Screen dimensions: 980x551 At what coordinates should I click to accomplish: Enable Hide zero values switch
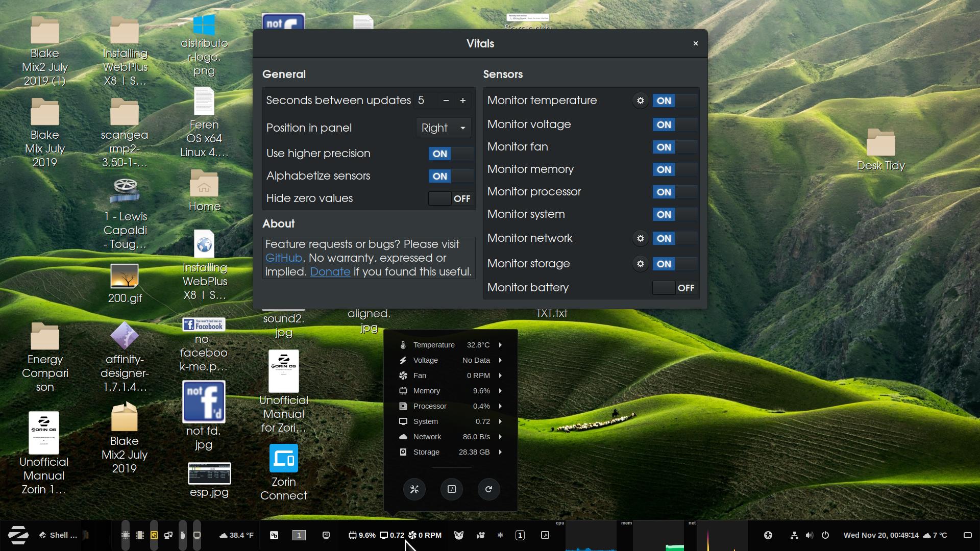(450, 198)
